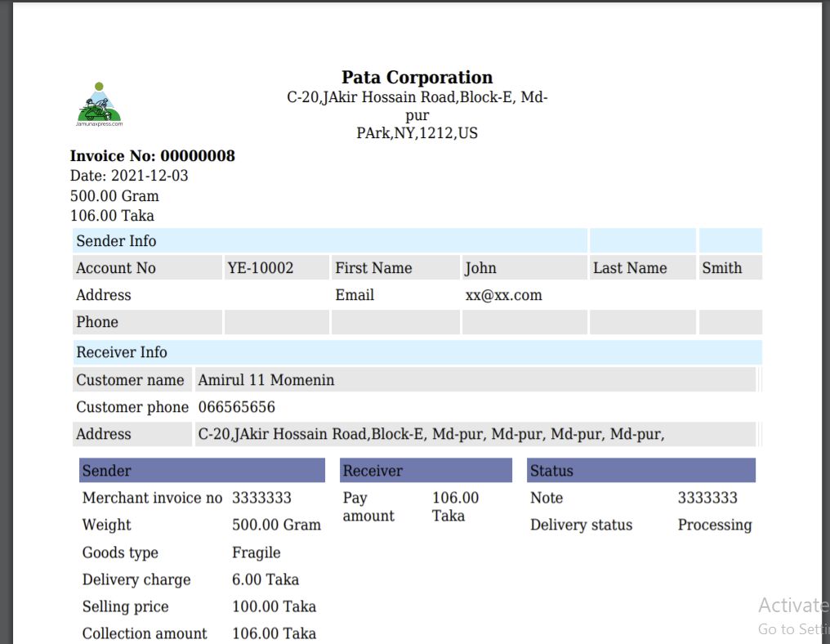Click the "Collection amount" label
This screenshot has width=830, height=644.
145,633
